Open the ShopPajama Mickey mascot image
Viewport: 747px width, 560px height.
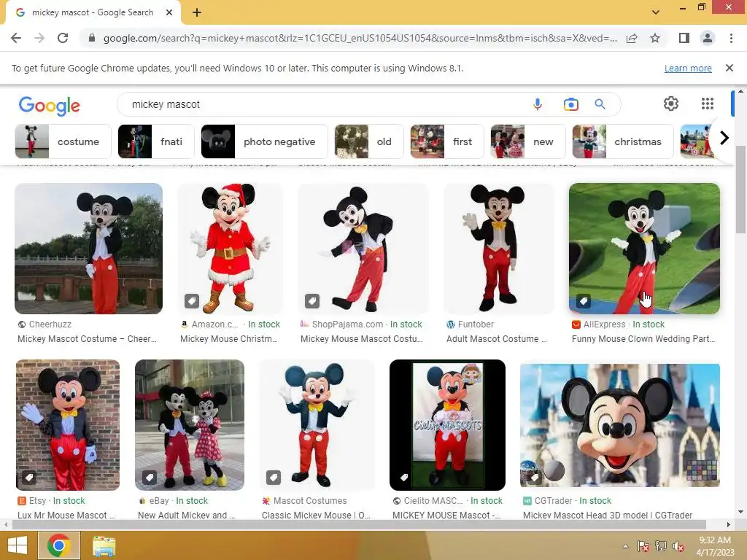[x=363, y=249]
